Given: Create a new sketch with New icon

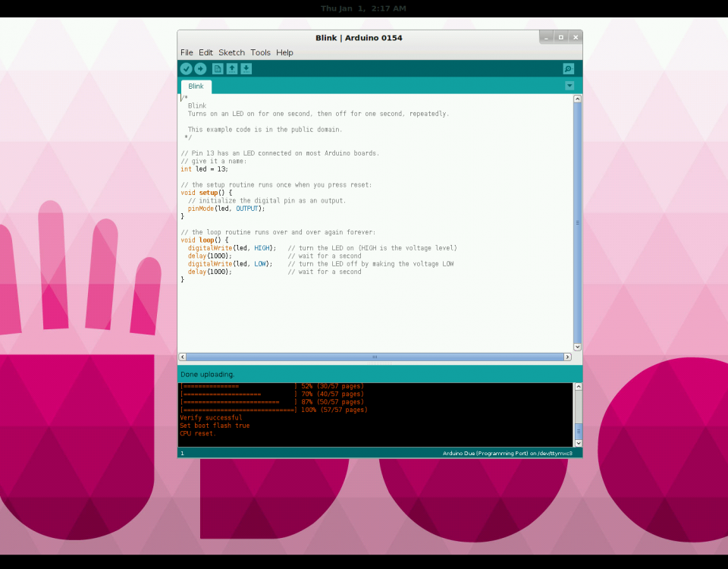Looking at the screenshot, I should point(218,69).
